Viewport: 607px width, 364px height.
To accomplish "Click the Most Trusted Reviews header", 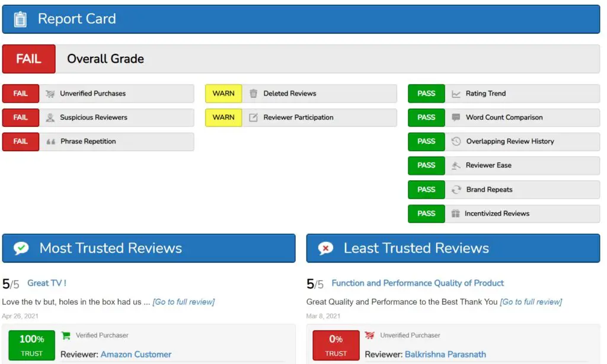I will [149, 248].
